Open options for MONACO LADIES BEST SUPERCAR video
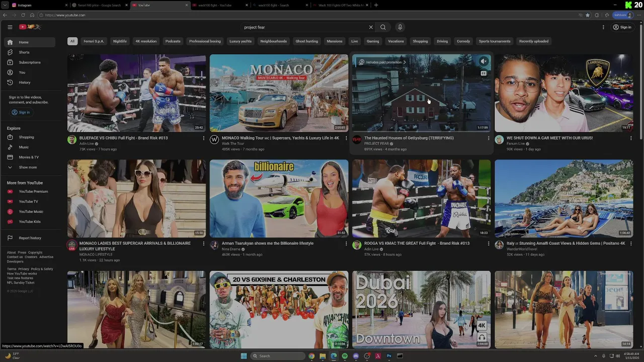This screenshot has height=362, width=644. coord(204,243)
